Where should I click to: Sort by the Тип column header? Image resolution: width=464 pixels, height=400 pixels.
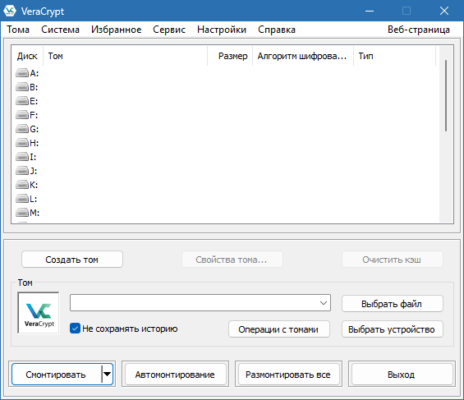[x=394, y=56]
